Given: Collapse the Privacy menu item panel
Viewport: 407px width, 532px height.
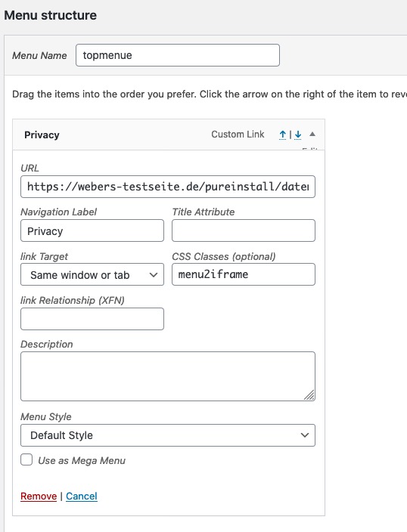Looking at the screenshot, I should (312, 135).
